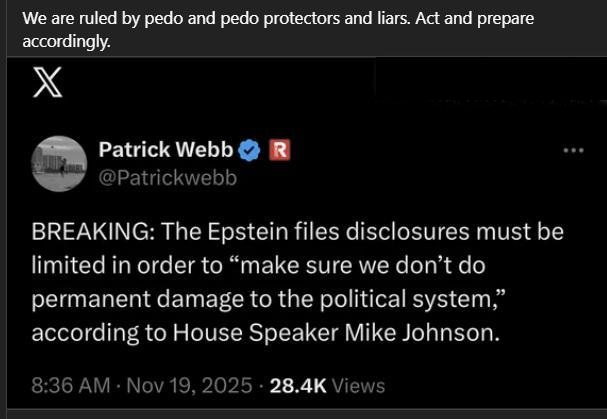The image size is (607, 419).
Task: Open the three-dot more options menu
Action: (573, 150)
